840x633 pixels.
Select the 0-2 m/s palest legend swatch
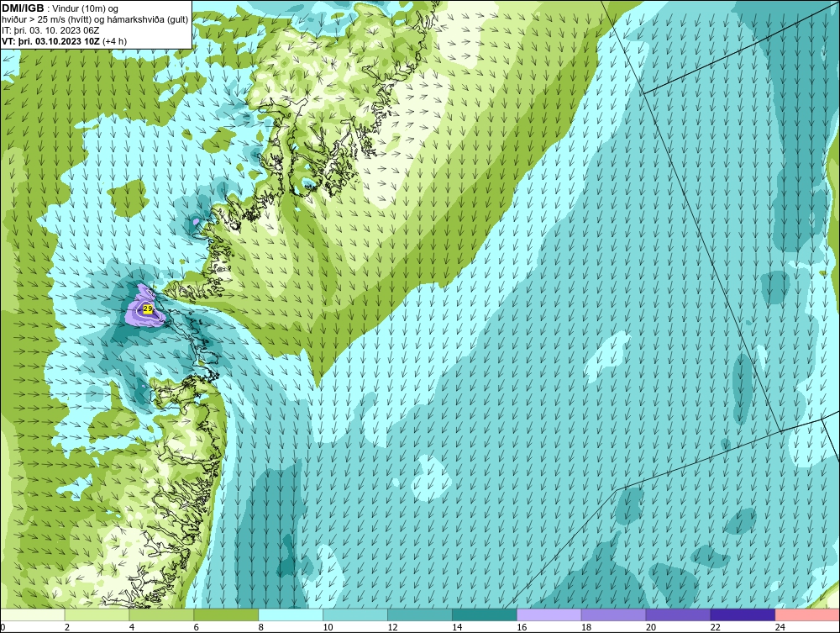tap(33, 615)
